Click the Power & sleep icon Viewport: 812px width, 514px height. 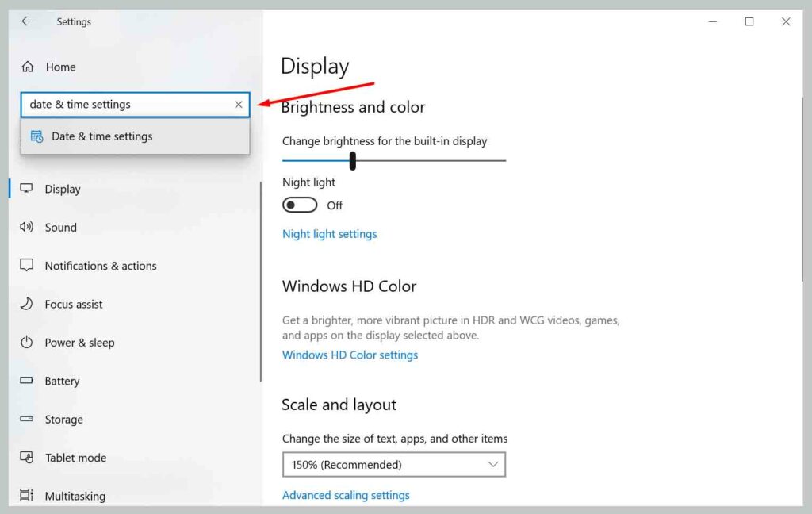[27, 343]
